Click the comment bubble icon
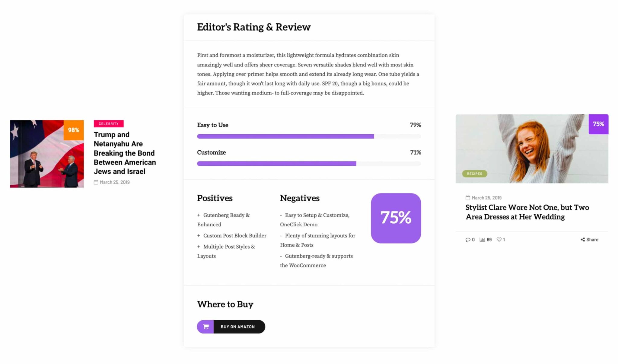 point(468,239)
